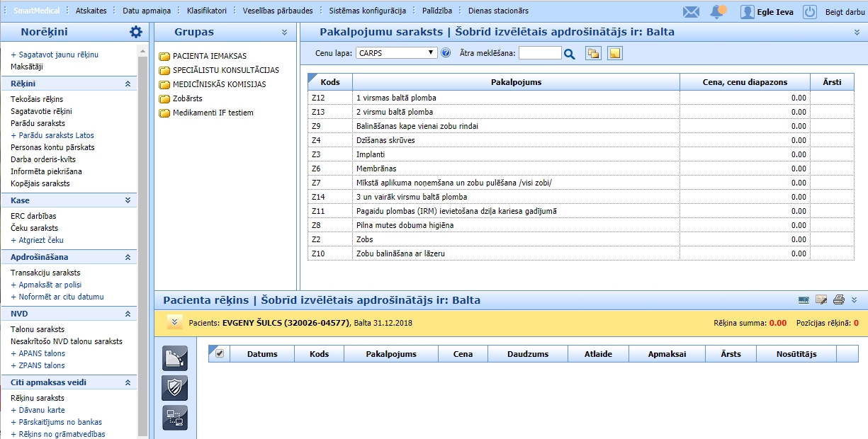The width and height of the screenshot is (868, 439).
Task: Open the Atskaites menu
Action: [x=91, y=11]
